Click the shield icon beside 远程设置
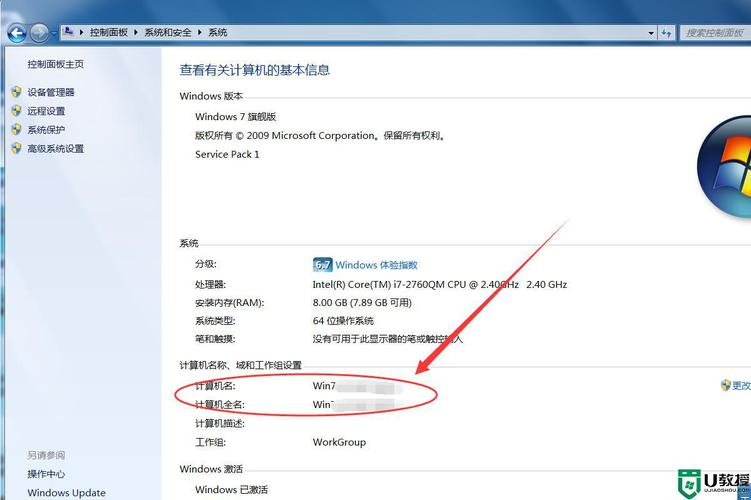This screenshot has height=500, width=751. tap(16, 111)
